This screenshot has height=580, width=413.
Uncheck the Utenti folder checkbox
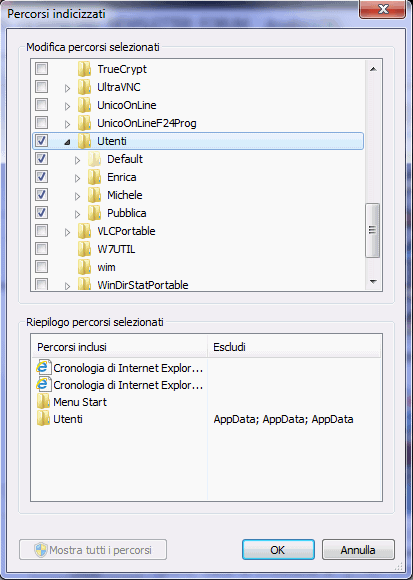(41, 141)
